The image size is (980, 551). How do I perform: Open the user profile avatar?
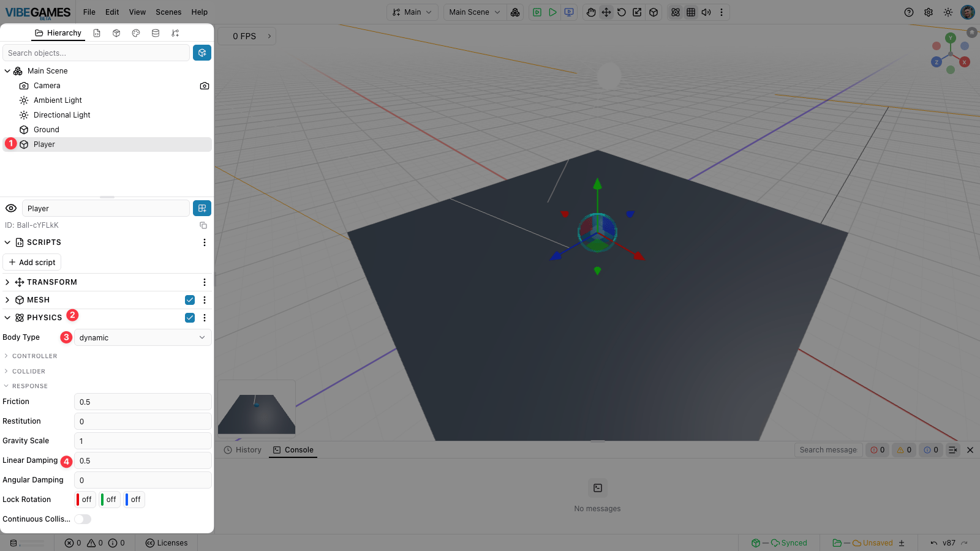(968, 12)
